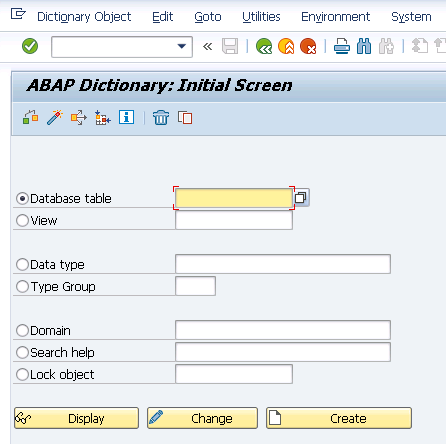Click the Save floppy disk icon

coord(230,46)
